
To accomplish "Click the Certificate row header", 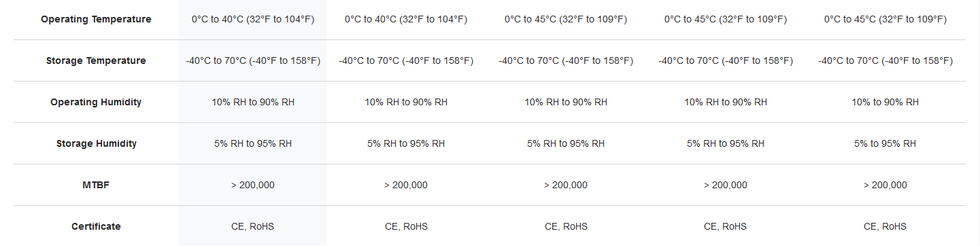I will pyautogui.click(x=96, y=226).
